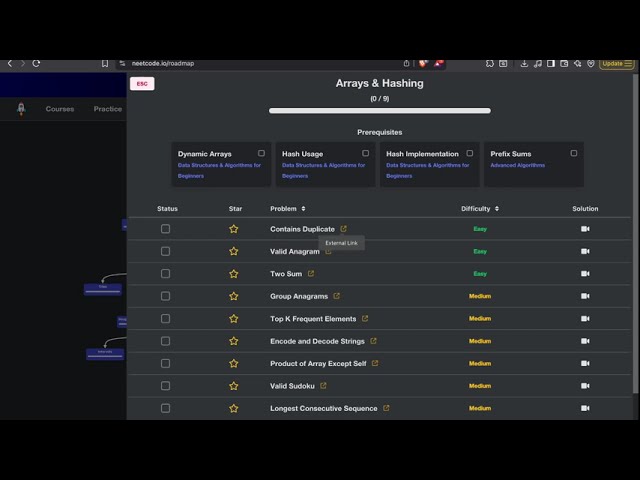Check status box for Top K Frequent Elements

coord(165,319)
